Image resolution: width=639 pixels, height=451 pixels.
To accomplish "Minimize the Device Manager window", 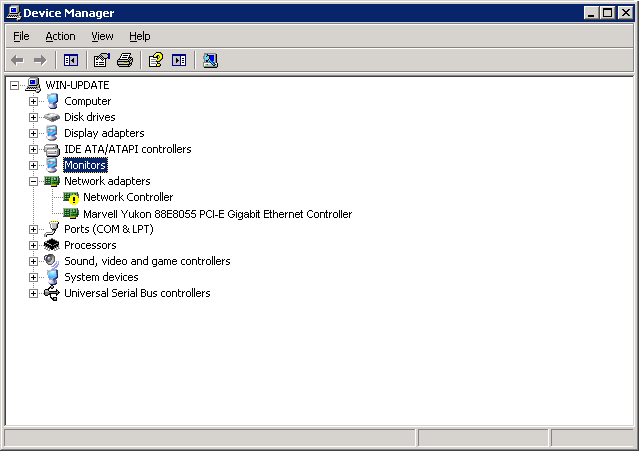I will click(x=591, y=13).
